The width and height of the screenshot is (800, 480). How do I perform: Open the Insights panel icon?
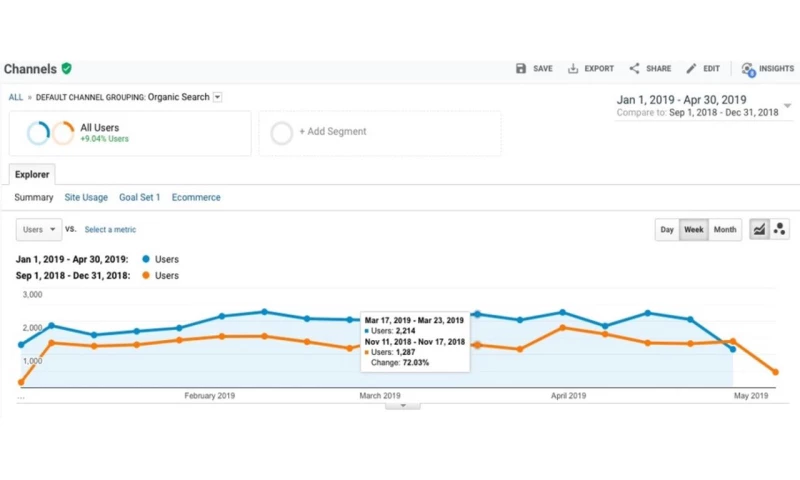[x=748, y=69]
